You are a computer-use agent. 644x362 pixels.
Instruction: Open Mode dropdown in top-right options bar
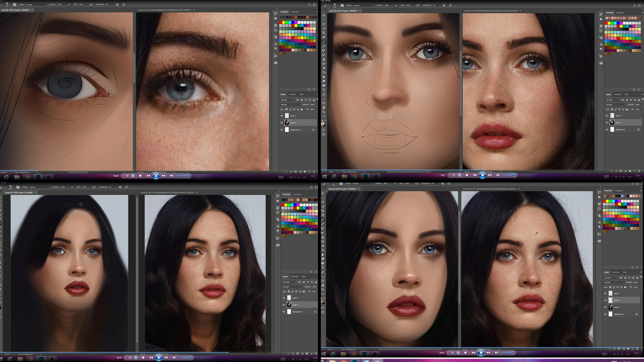pos(363,5)
